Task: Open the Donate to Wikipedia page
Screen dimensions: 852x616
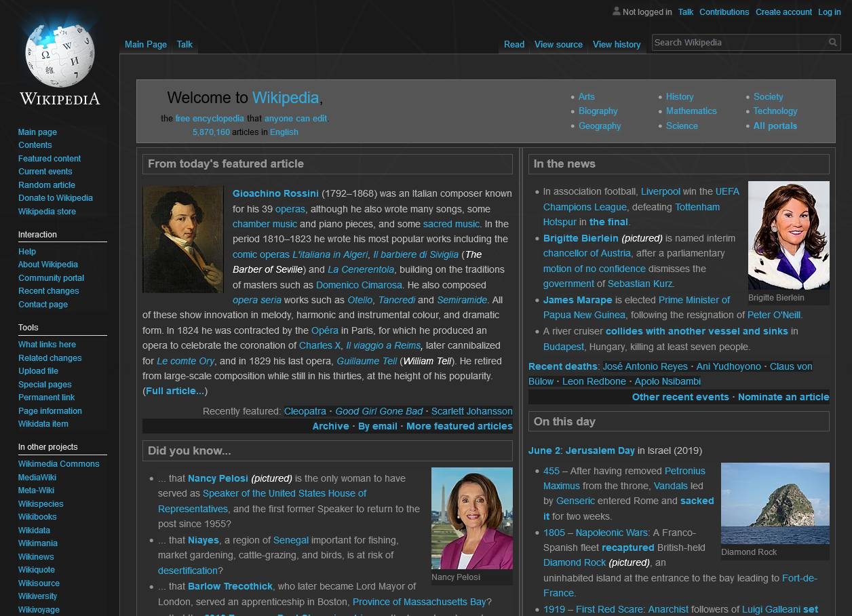Action: [55, 197]
